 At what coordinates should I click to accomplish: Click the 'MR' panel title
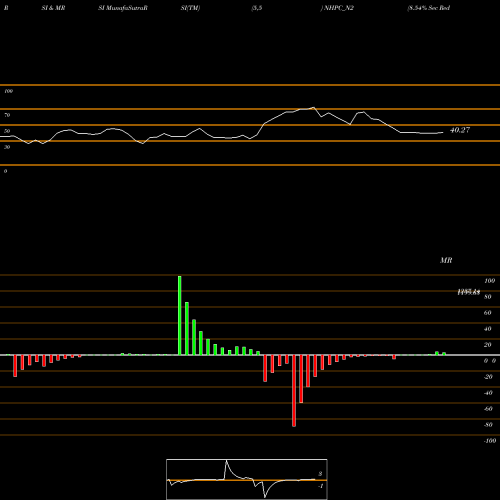(446, 260)
